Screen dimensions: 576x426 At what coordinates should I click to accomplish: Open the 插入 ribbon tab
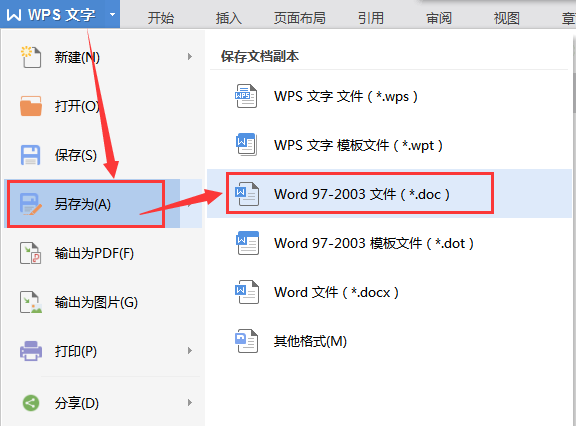click(228, 18)
